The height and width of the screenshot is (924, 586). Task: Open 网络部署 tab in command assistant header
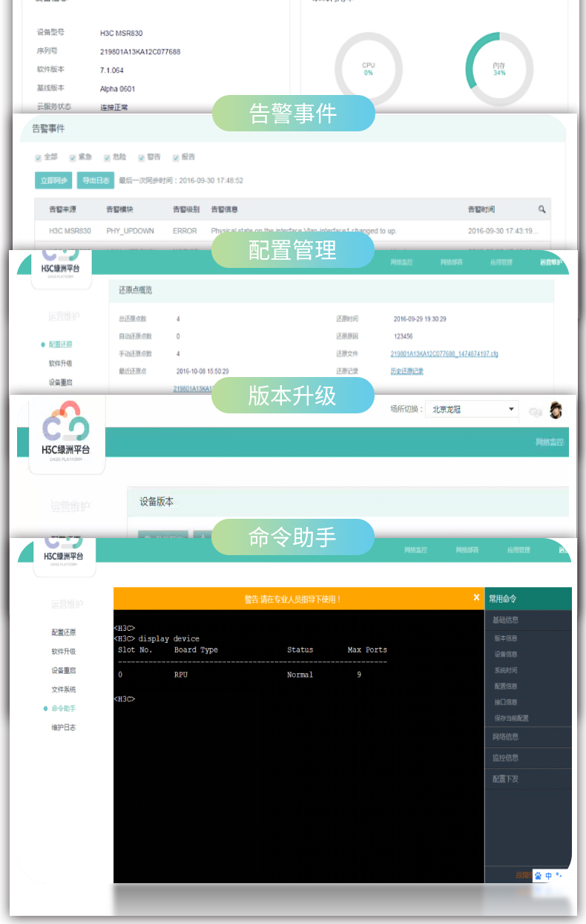pyautogui.click(x=467, y=550)
